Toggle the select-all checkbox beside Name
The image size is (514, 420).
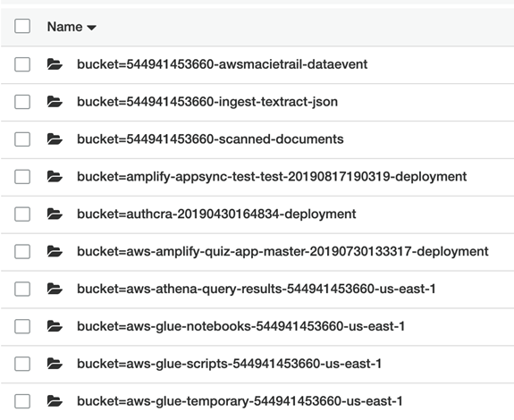(22, 26)
